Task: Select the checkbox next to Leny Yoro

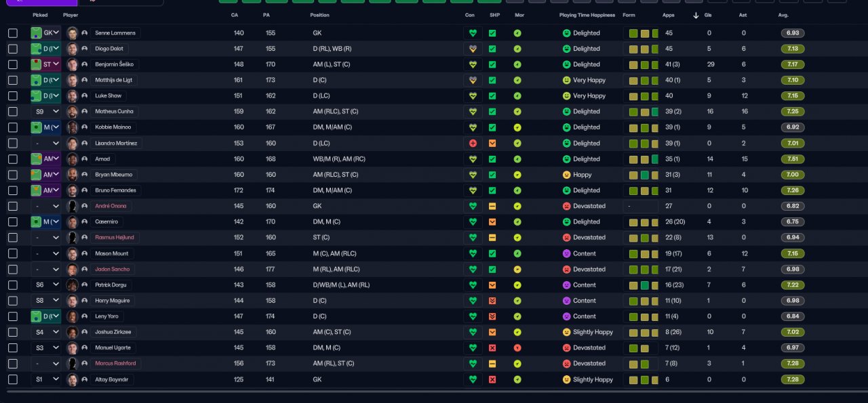Action: click(13, 316)
